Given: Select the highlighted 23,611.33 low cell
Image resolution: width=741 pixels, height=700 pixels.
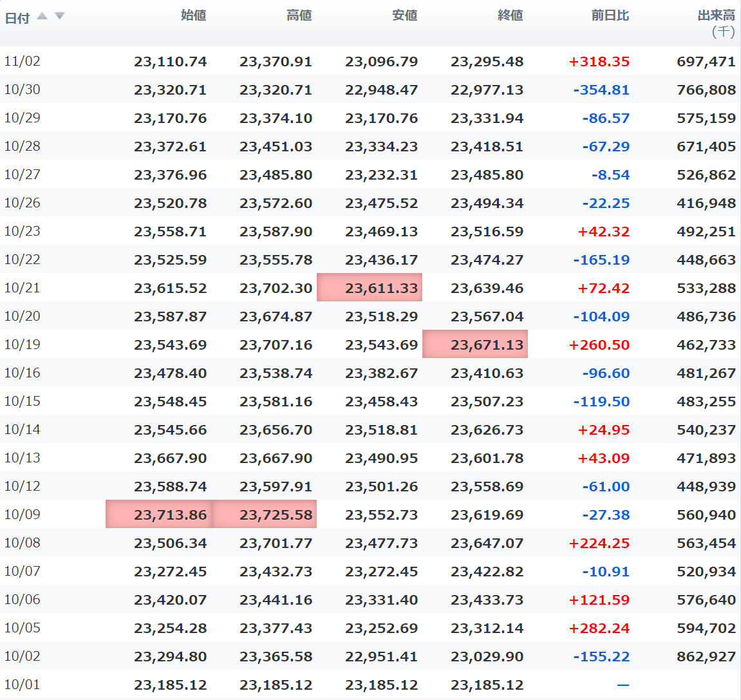Looking at the screenshot, I should 381,289.
